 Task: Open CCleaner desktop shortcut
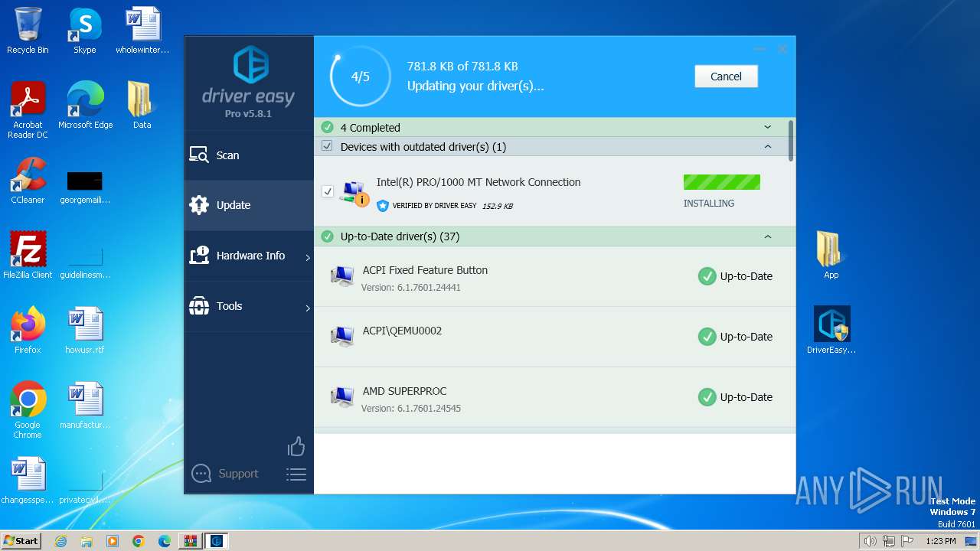28,181
